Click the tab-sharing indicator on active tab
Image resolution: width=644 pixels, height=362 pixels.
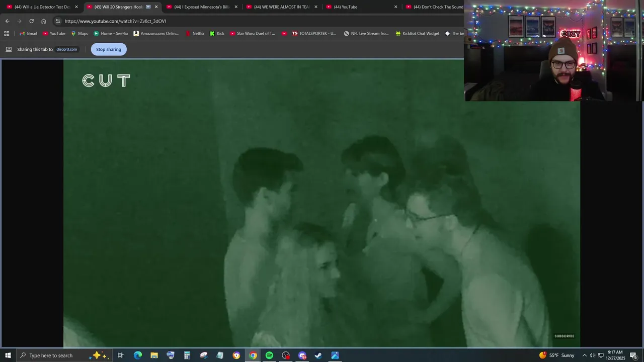[148, 7]
